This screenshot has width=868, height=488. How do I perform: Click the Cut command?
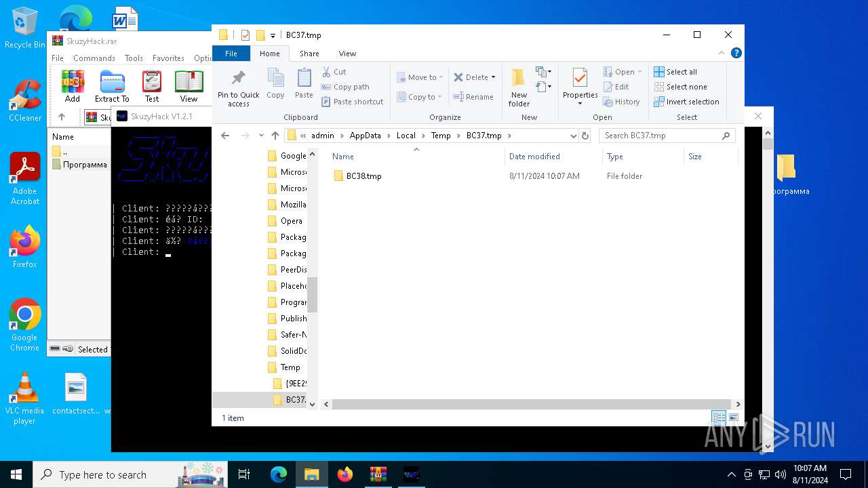click(x=334, y=72)
